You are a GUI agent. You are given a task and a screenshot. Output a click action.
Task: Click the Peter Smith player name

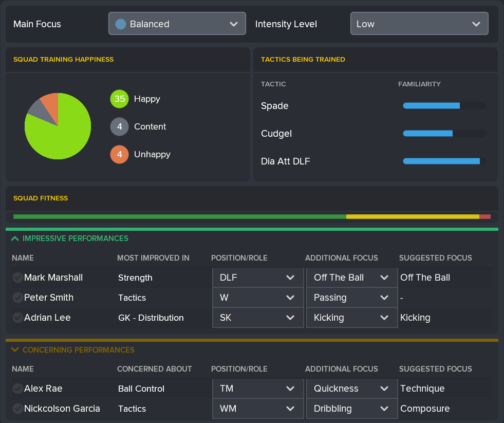[49, 298]
